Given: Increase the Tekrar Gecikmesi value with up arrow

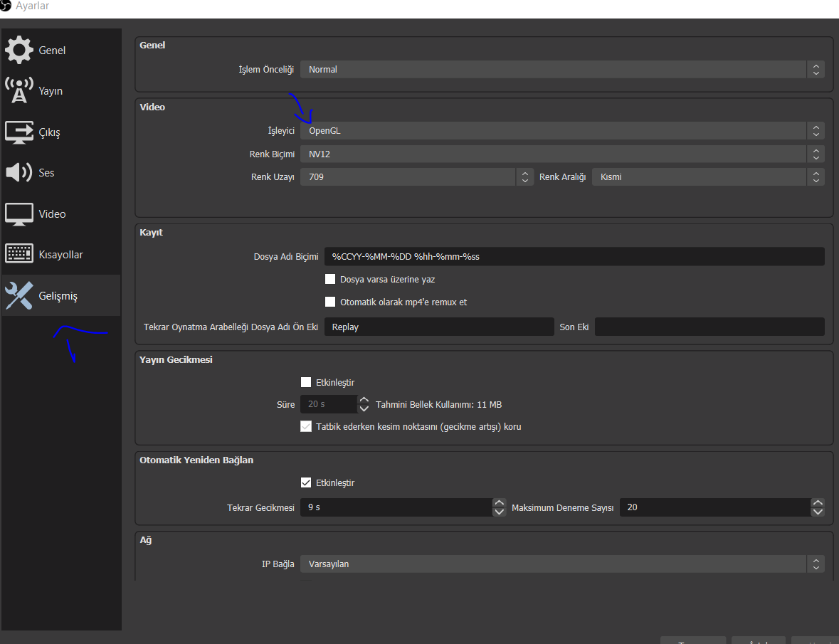Looking at the screenshot, I should pyautogui.click(x=500, y=503).
